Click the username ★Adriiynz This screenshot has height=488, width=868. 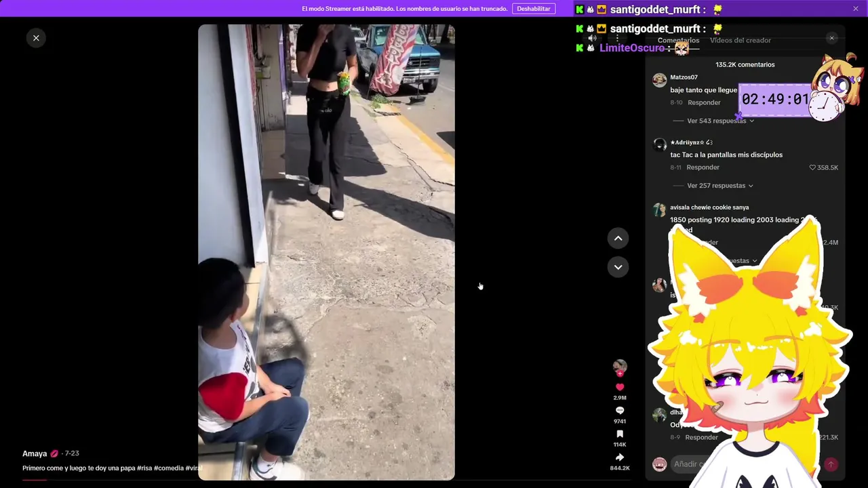[x=691, y=142]
